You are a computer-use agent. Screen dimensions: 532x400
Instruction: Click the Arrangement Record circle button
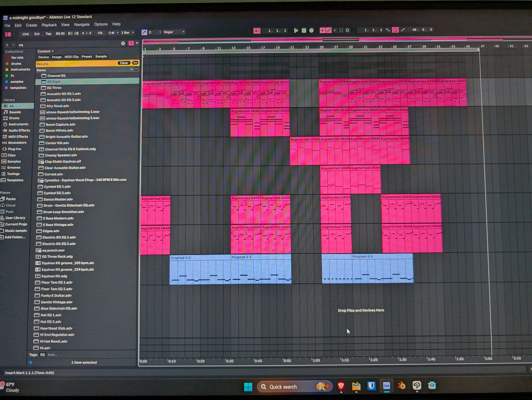312,31
